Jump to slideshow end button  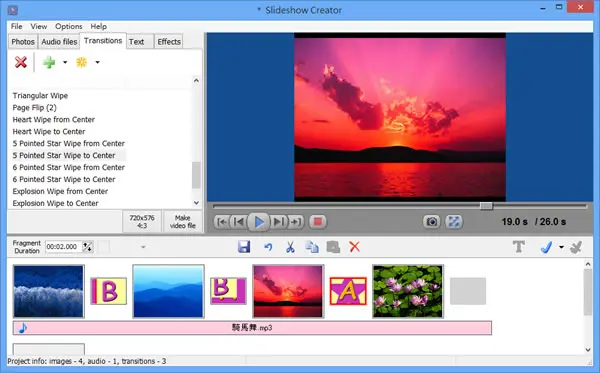pyautogui.click(x=295, y=222)
